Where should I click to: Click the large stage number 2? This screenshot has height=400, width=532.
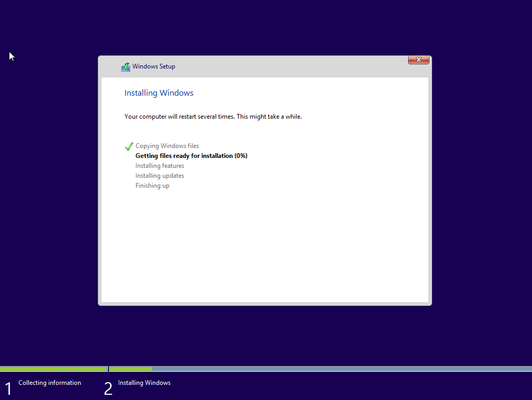click(x=108, y=388)
